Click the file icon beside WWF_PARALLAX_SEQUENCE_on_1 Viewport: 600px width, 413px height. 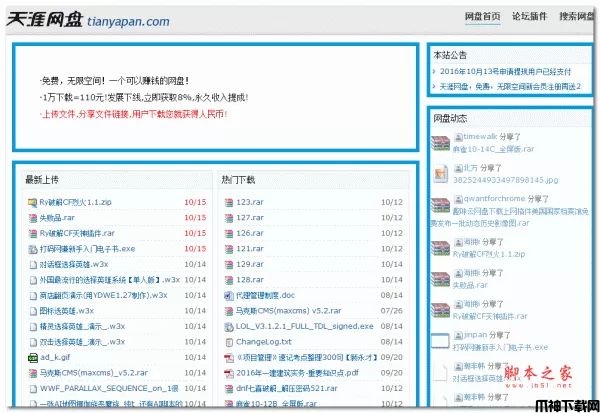click(32, 389)
